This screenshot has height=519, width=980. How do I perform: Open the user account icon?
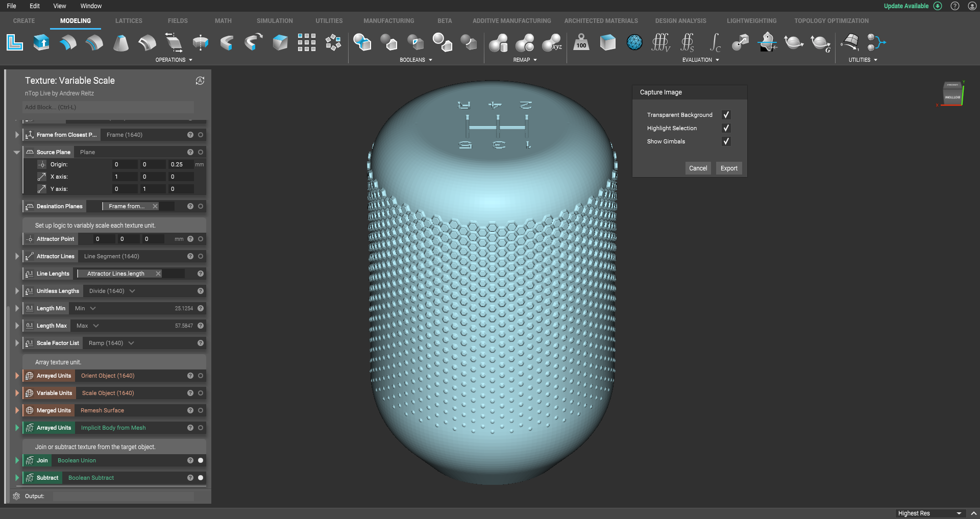pos(972,6)
